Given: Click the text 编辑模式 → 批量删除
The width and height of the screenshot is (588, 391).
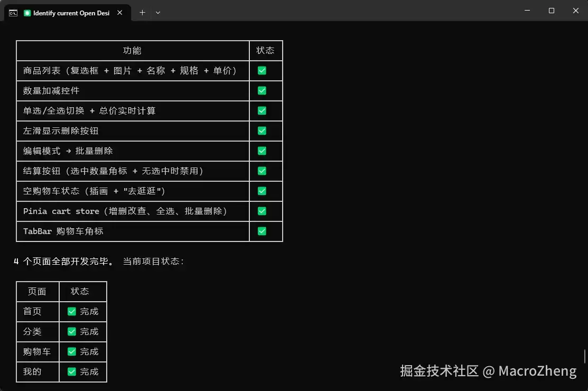Looking at the screenshot, I should point(68,151).
